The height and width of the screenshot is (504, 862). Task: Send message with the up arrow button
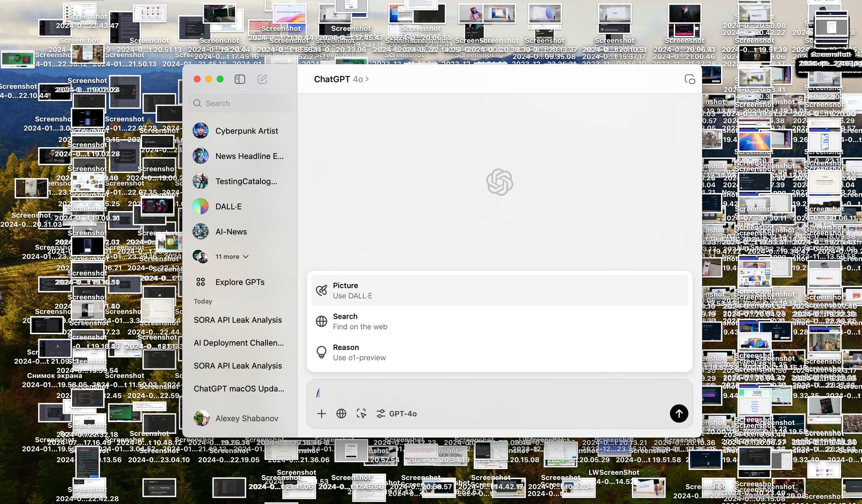(679, 414)
